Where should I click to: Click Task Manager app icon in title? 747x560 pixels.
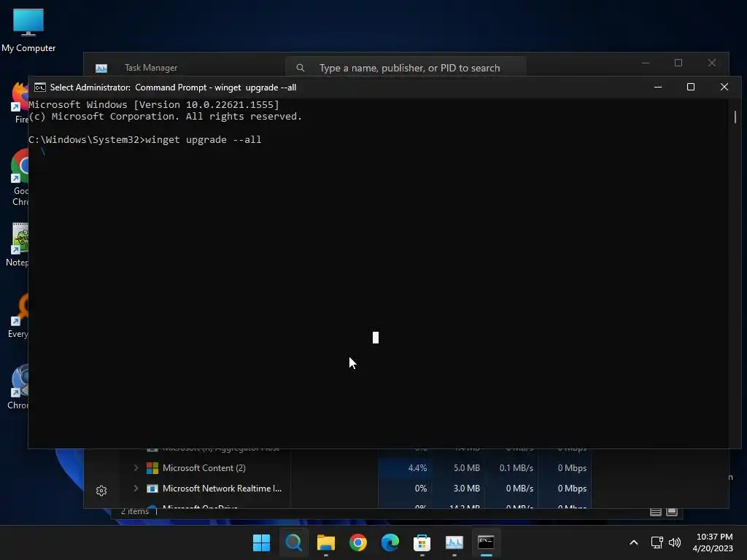click(x=101, y=68)
